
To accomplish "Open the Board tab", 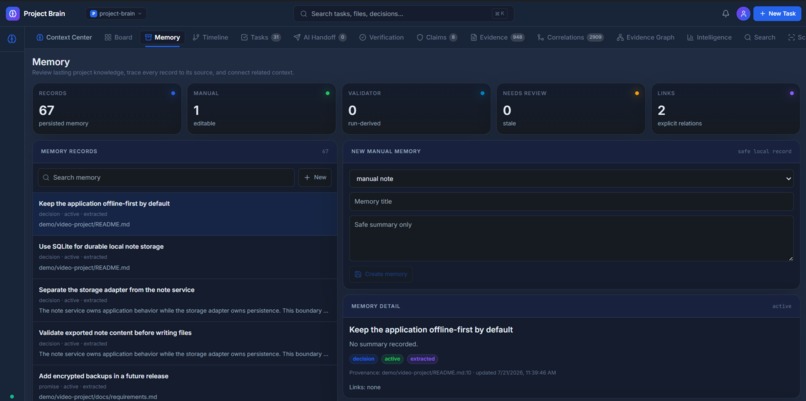I will tap(118, 38).
